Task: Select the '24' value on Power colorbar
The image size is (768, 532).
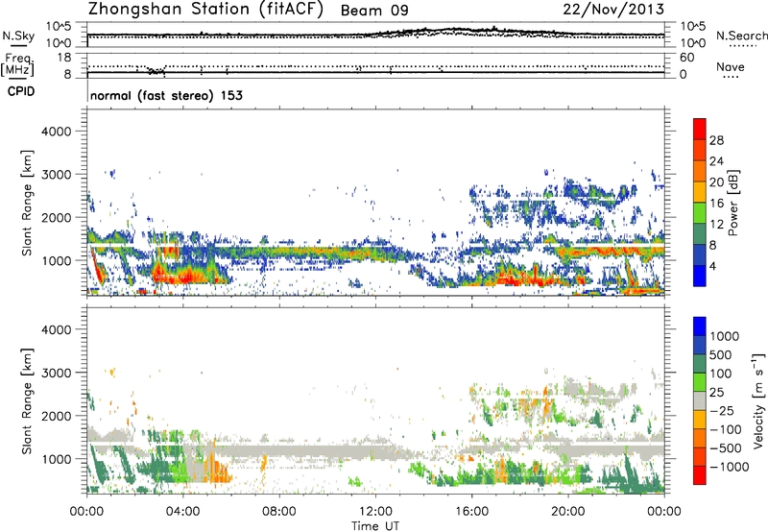Action: [x=716, y=161]
